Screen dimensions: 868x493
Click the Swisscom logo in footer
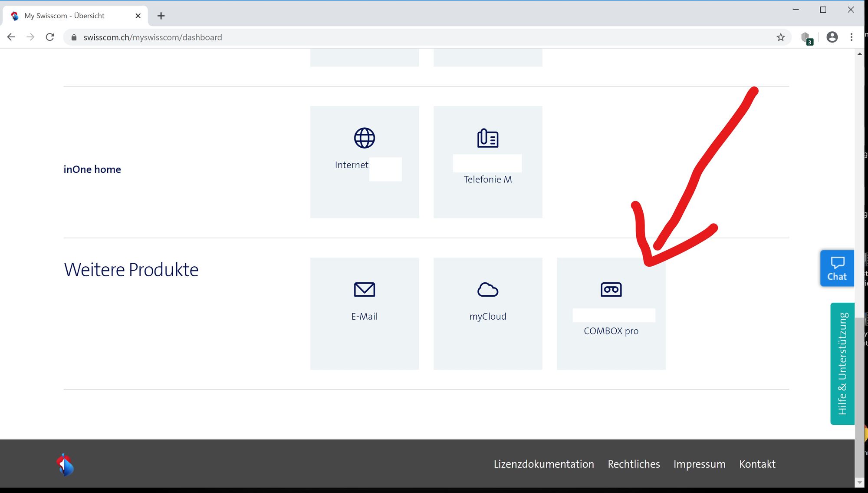(x=65, y=465)
